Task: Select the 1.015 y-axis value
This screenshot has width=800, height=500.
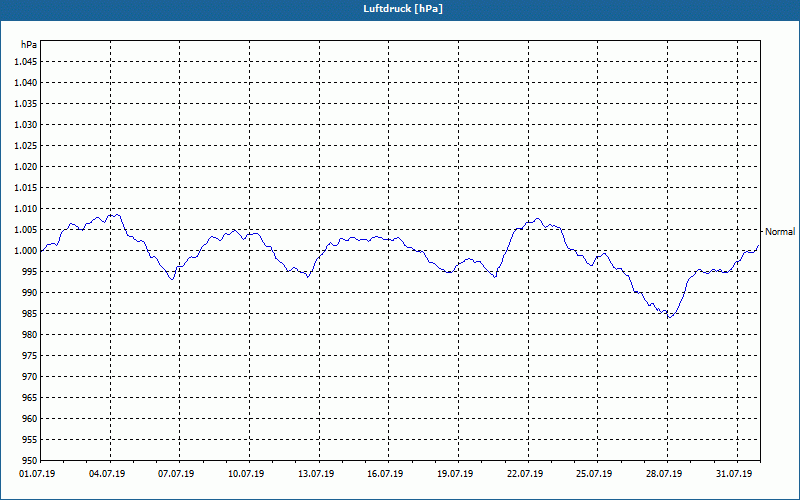Action: 27,188
